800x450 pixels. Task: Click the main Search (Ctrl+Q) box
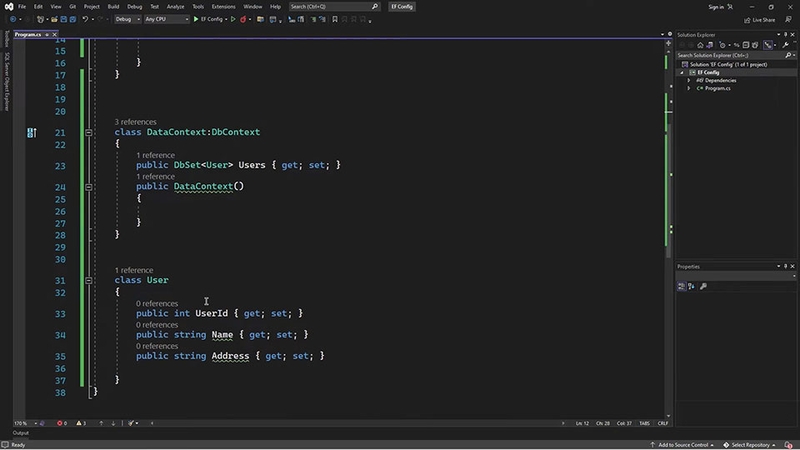point(334,7)
